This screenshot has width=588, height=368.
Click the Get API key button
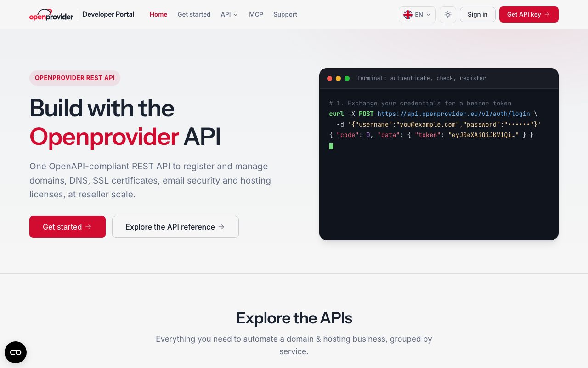tap(529, 15)
